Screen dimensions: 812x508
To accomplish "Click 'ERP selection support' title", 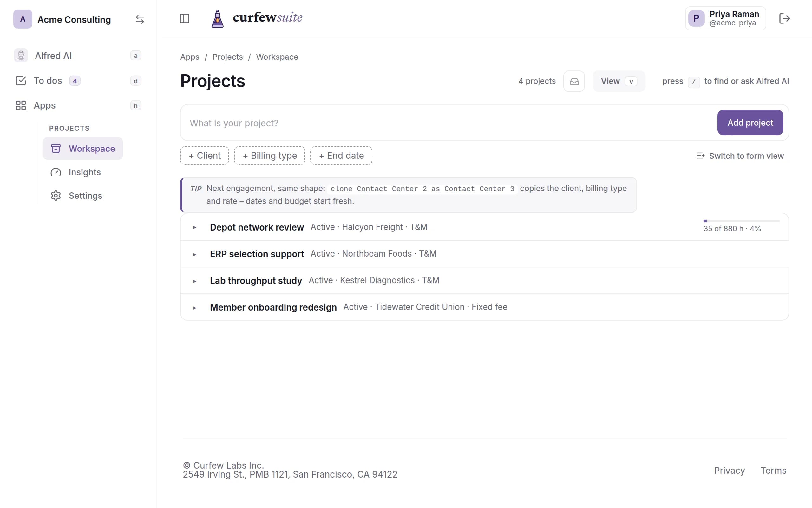I will pyautogui.click(x=257, y=254).
